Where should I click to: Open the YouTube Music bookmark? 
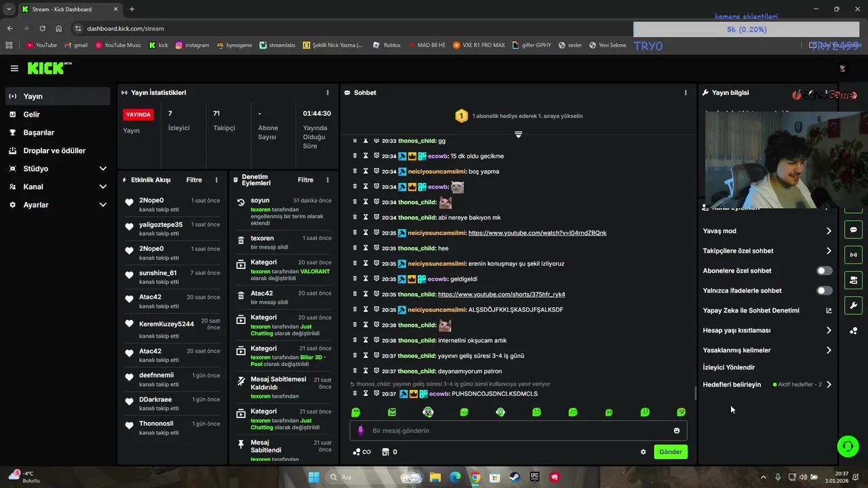[118, 45]
